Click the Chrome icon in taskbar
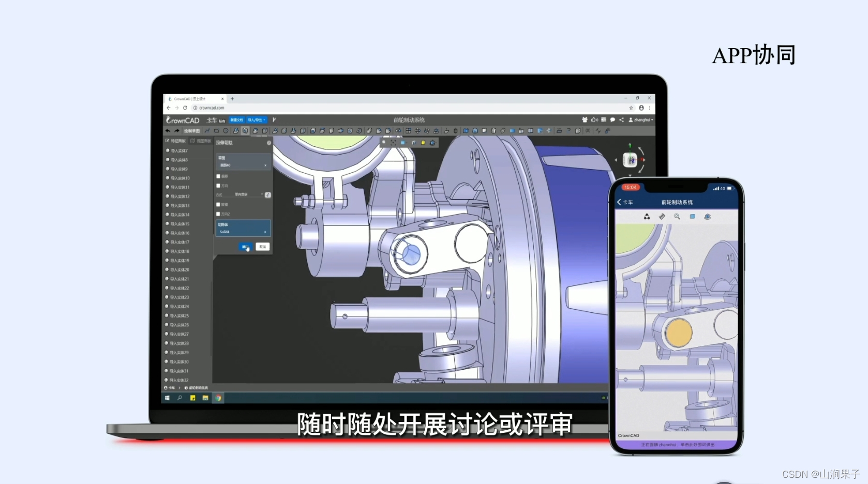The width and height of the screenshot is (868, 484). [x=218, y=398]
